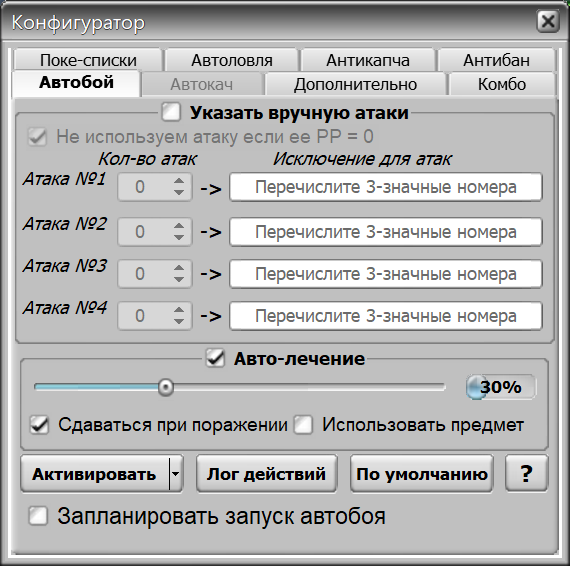Screen dimensions: 570x566
Task: Click the Атака №3 count spin box
Action: [155, 274]
